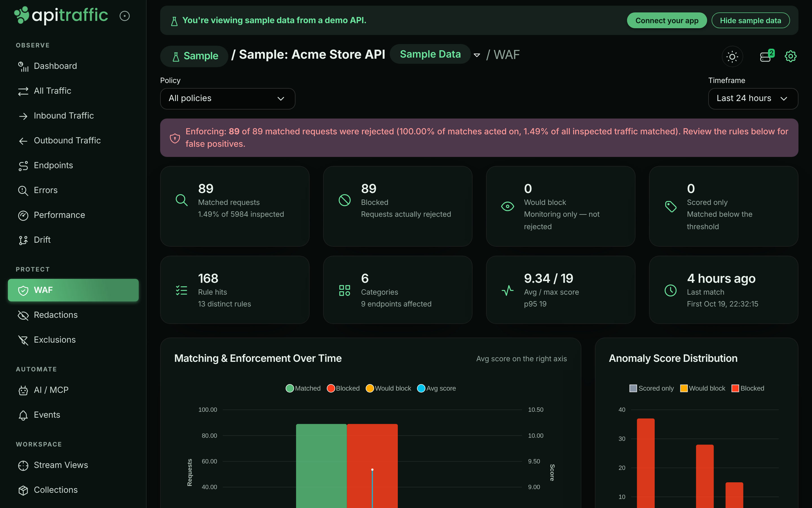
Task: Toggle Would block in enforcement chart legend
Action: (389, 388)
